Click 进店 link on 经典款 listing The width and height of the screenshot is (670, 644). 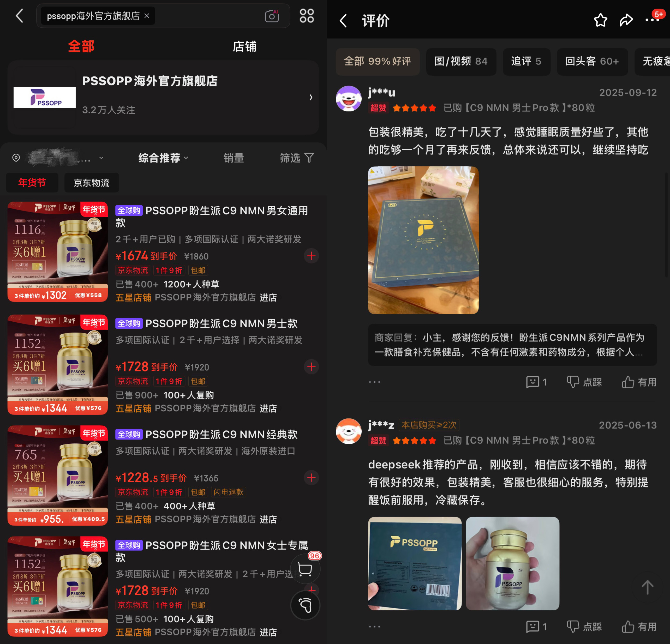pos(268,519)
